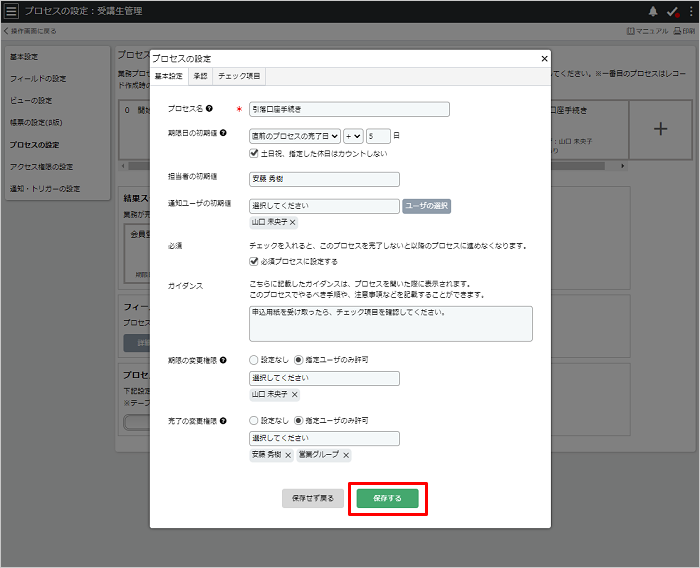Open the hamburger menu icon
This screenshot has width=700, height=568.
[11, 11]
